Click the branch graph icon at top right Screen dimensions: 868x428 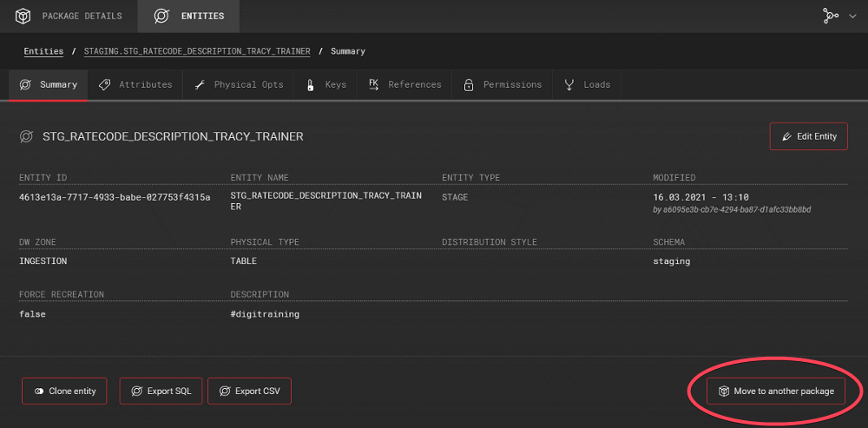(x=832, y=16)
